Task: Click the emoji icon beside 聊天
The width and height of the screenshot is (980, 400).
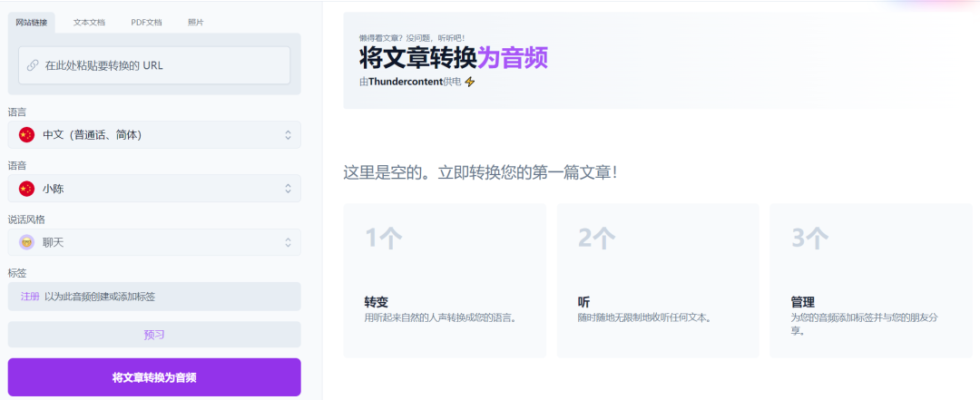Action: click(x=26, y=242)
